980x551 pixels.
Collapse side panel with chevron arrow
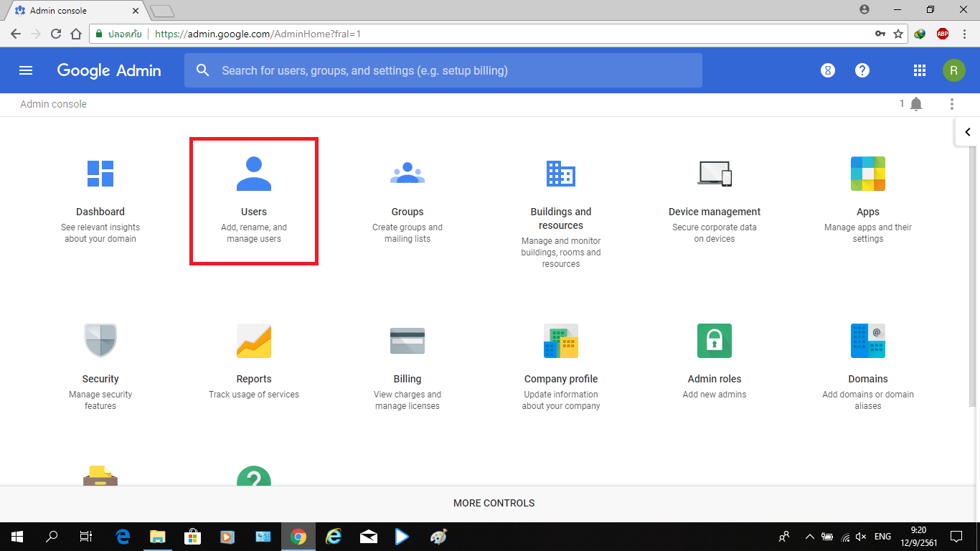[967, 132]
